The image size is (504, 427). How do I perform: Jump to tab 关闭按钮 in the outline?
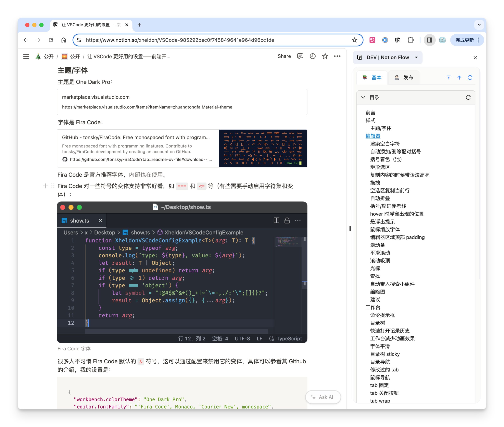(384, 393)
